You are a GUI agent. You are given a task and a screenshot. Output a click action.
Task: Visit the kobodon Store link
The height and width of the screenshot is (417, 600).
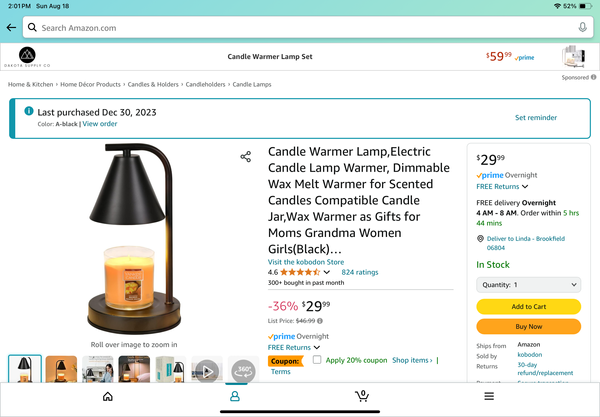[306, 262]
